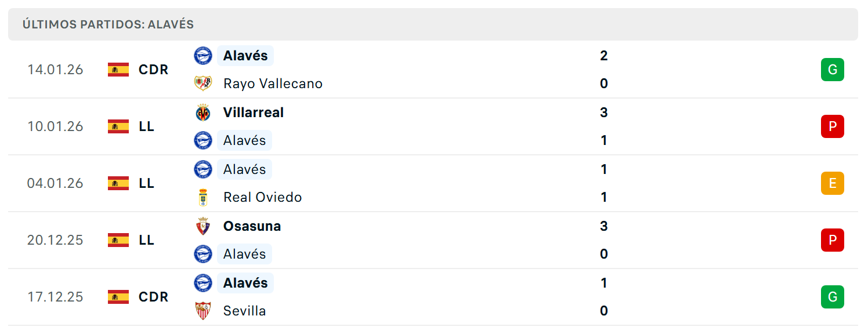Open the Osasuna team link
This screenshot has width=868, height=334.
click(x=252, y=226)
